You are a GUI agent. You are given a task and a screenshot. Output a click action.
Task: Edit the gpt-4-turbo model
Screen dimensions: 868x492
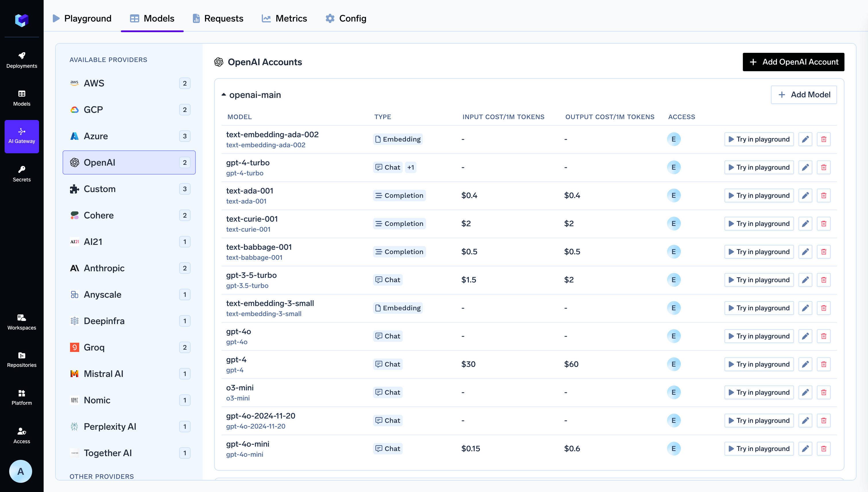[x=805, y=167]
